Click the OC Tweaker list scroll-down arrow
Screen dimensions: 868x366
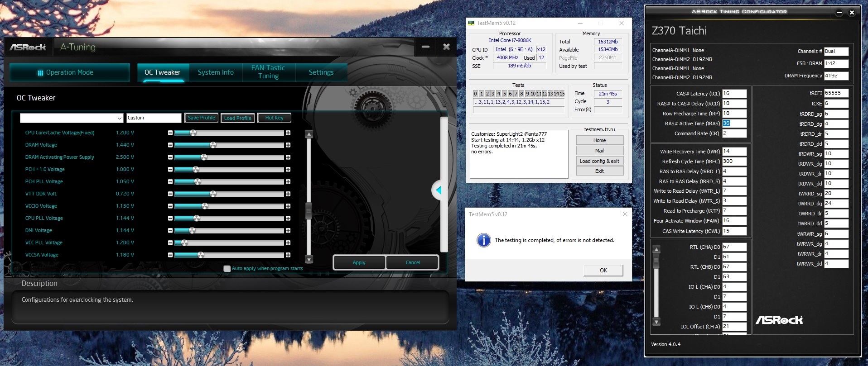(309, 259)
